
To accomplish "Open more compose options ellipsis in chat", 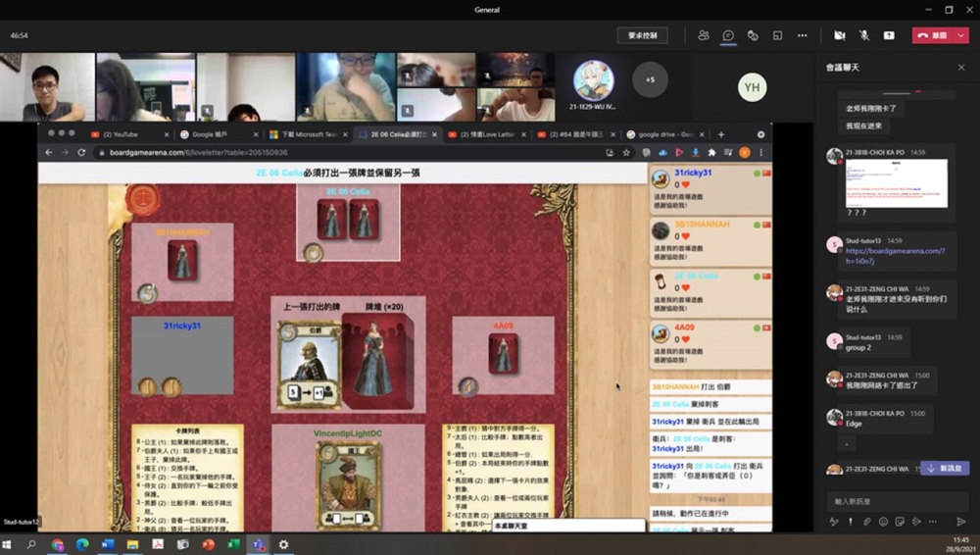I will [x=933, y=522].
